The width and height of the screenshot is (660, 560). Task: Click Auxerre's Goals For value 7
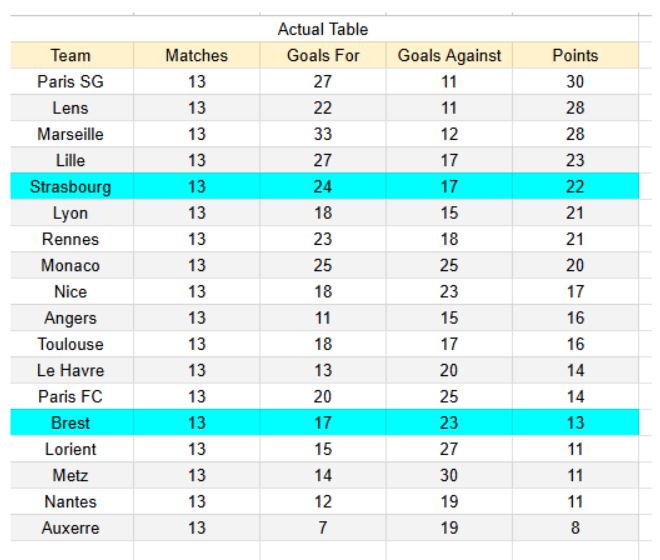click(323, 527)
